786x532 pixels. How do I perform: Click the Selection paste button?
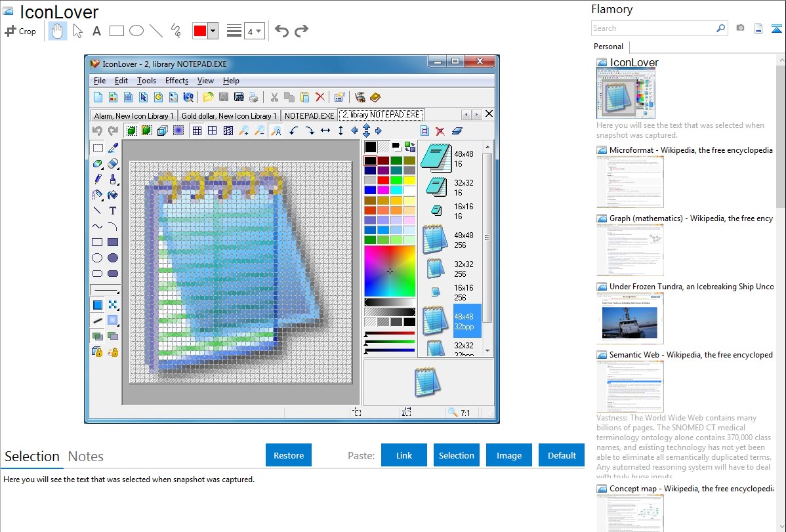(x=456, y=455)
